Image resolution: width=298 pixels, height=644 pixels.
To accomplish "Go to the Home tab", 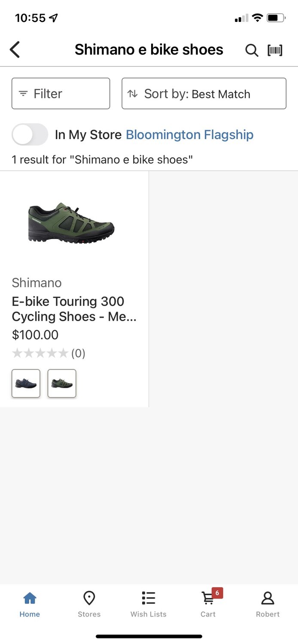I will (30, 604).
